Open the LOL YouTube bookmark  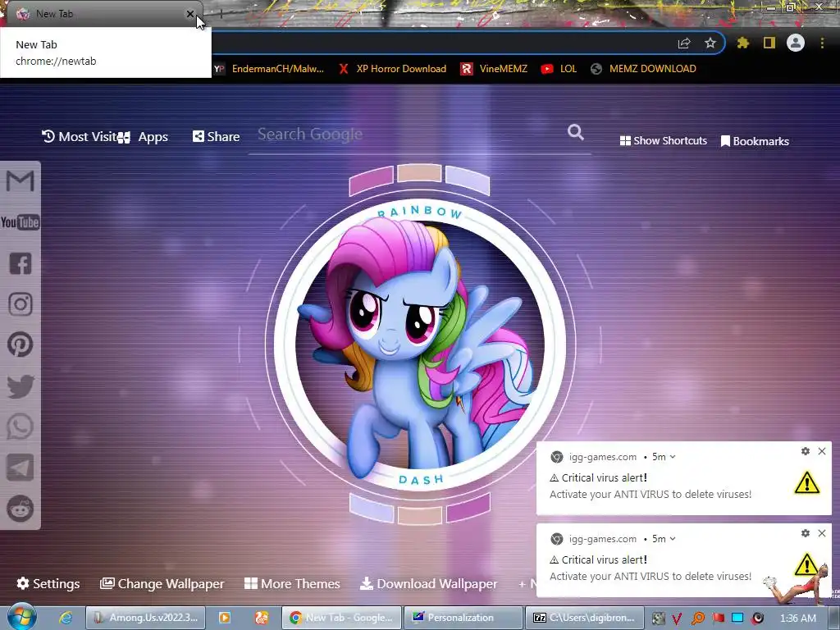pyautogui.click(x=559, y=69)
